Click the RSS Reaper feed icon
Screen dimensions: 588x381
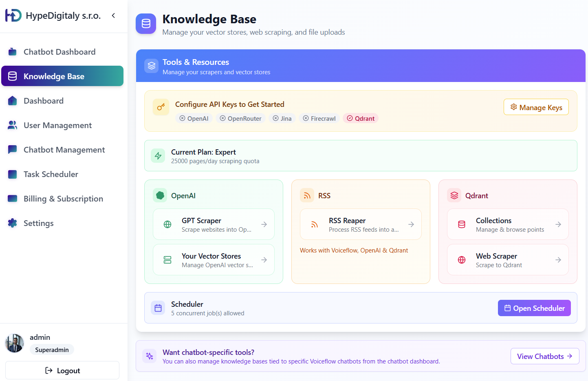click(x=314, y=224)
